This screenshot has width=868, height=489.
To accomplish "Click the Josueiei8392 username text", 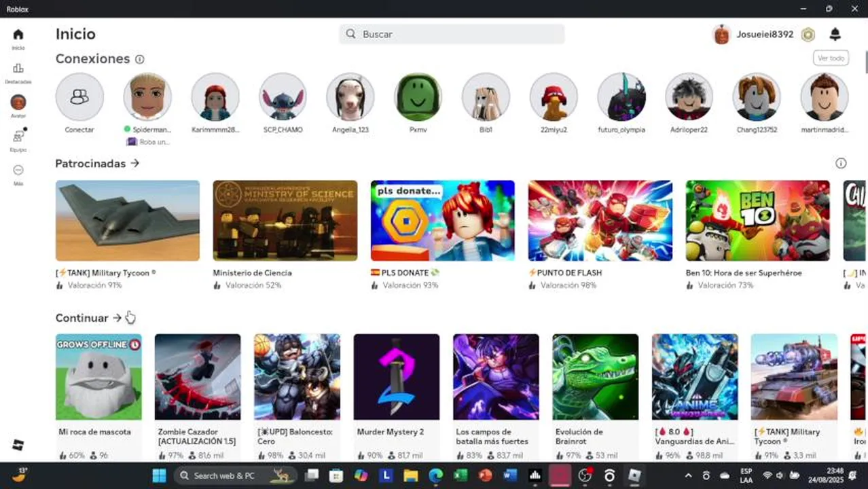I will [x=765, y=35].
